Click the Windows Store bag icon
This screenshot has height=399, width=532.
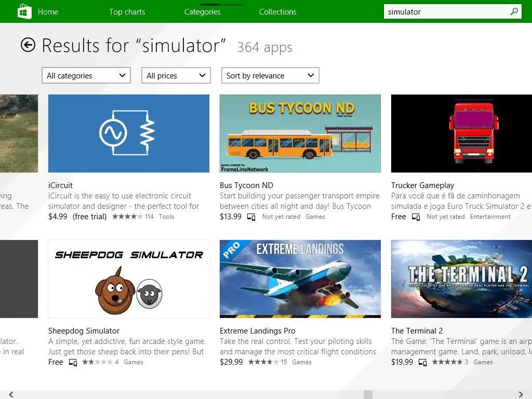[24, 11]
